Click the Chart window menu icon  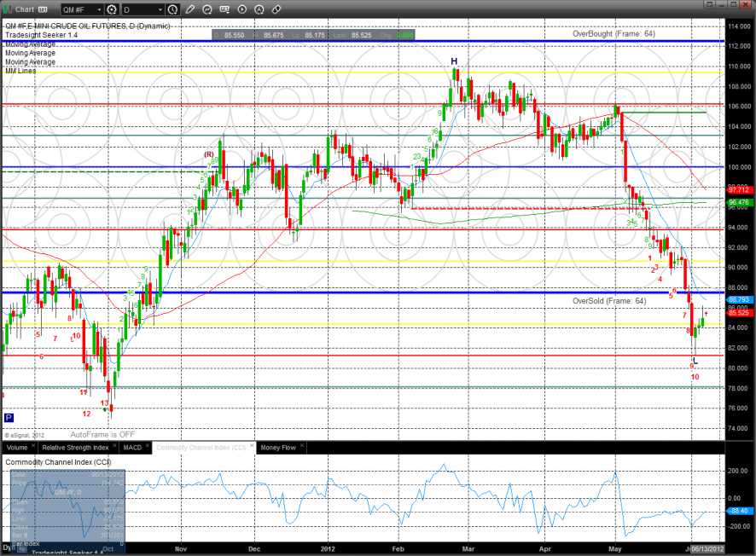click(x=9, y=10)
